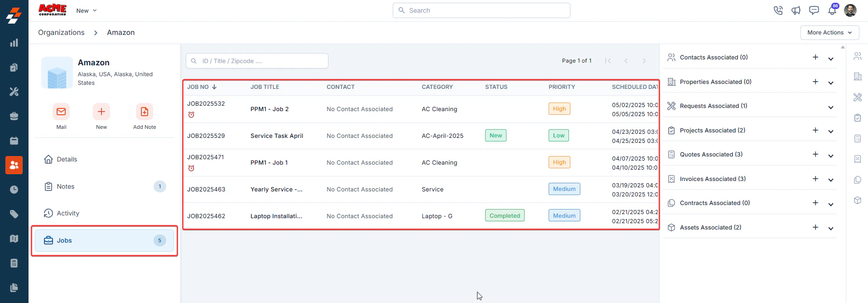The height and width of the screenshot is (303, 868).
Task: Open job JOB2025462 Laptop Installation
Action: point(421,216)
